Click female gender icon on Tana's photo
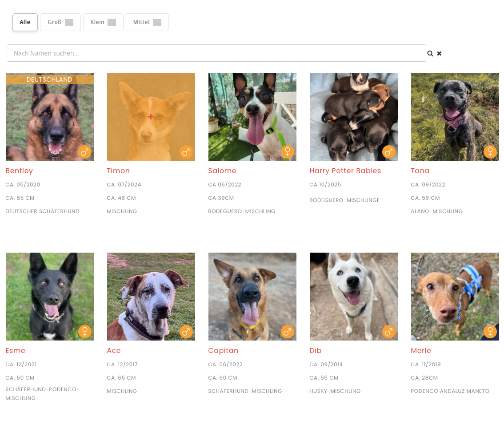 point(490,152)
